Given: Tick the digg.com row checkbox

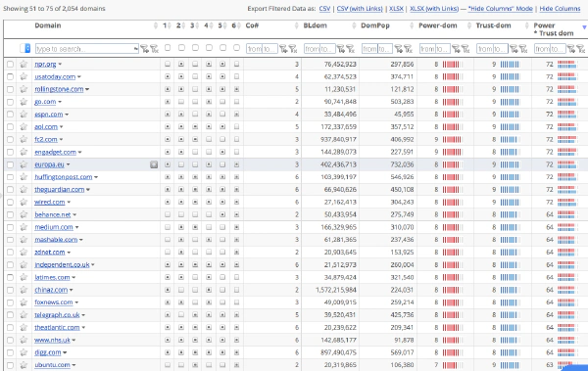Looking at the screenshot, I should point(10,352).
